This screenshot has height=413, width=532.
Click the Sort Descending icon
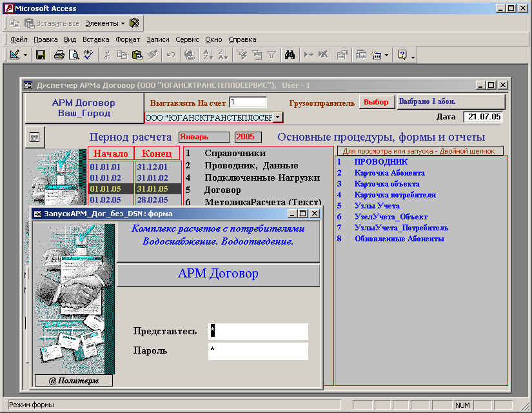coord(222,55)
